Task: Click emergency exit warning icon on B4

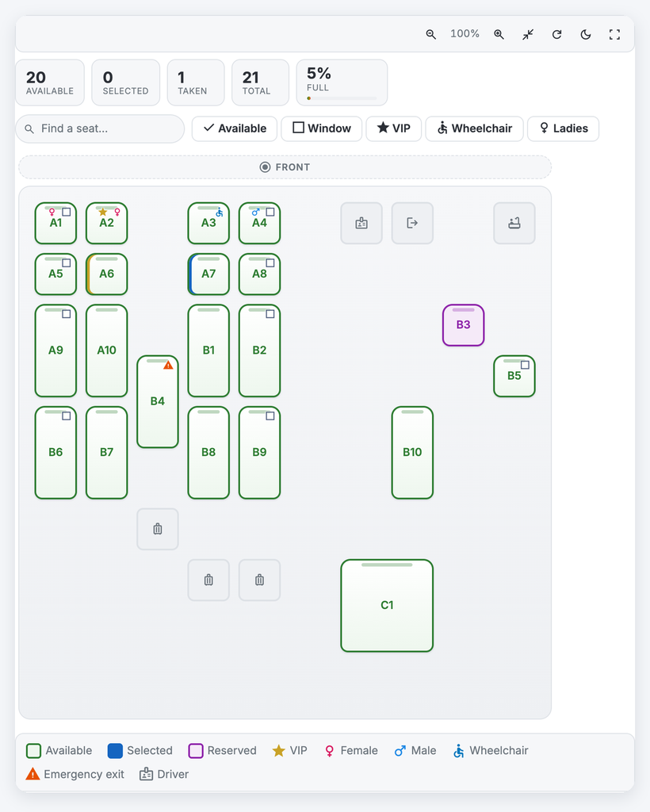Action: pos(168,365)
